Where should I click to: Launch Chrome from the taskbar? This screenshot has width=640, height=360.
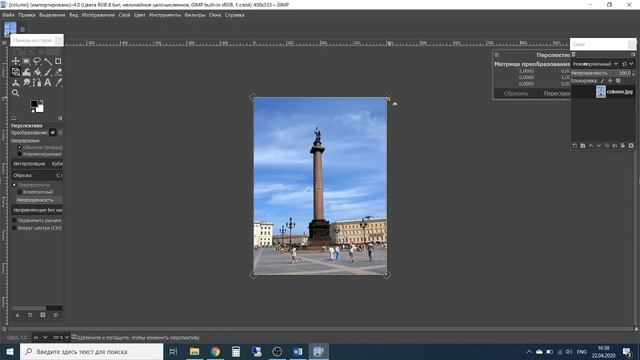click(x=215, y=351)
